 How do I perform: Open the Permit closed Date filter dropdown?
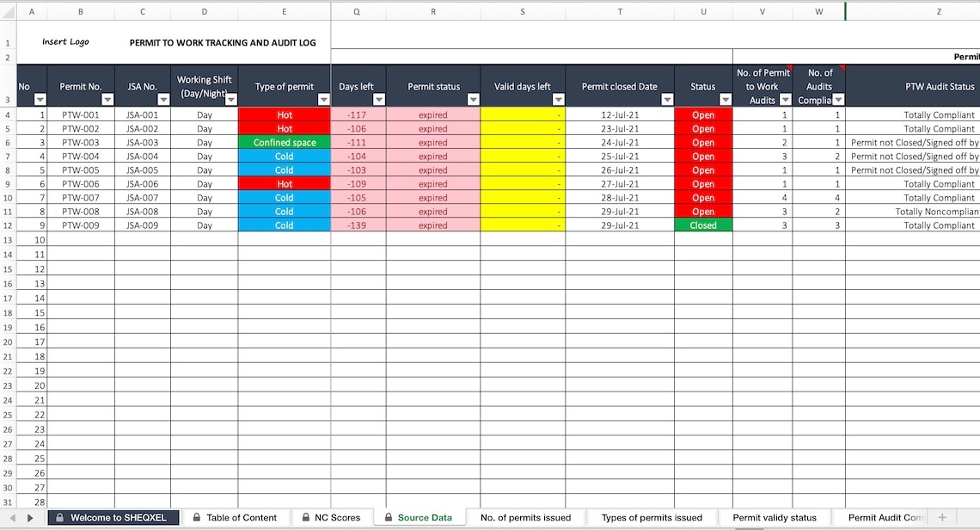coord(668,100)
